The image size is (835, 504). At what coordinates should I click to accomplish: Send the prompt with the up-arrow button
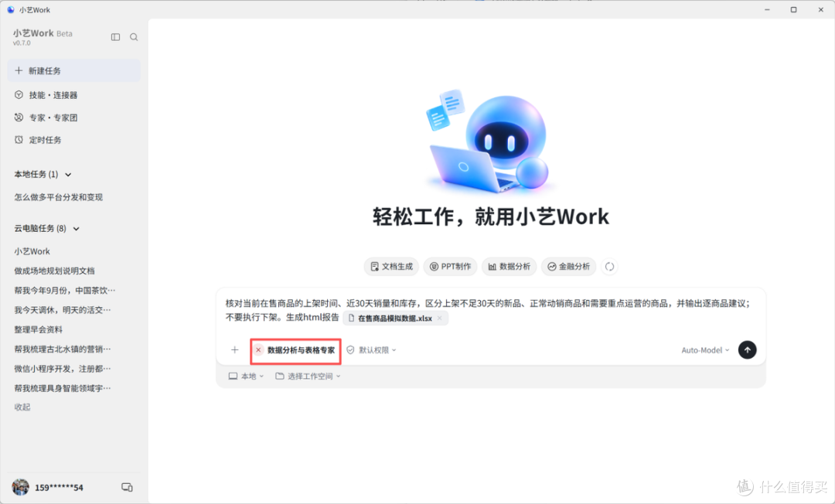click(747, 349)
